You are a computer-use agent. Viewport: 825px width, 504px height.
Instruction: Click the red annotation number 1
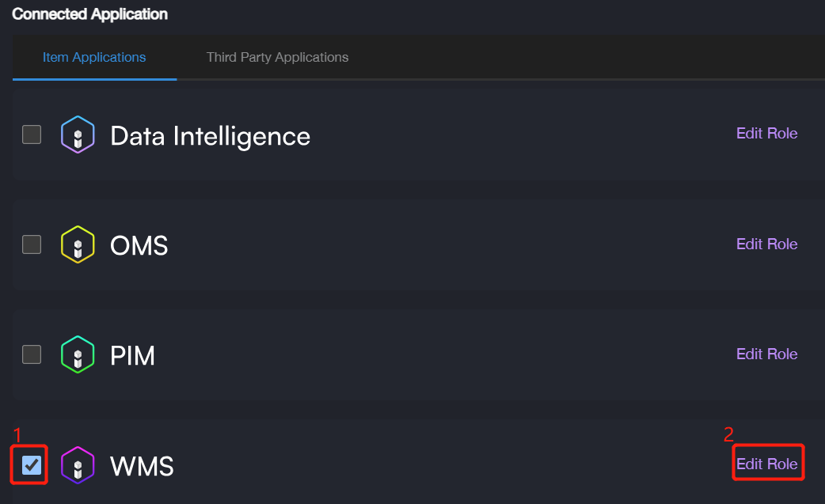pos(17,434)
